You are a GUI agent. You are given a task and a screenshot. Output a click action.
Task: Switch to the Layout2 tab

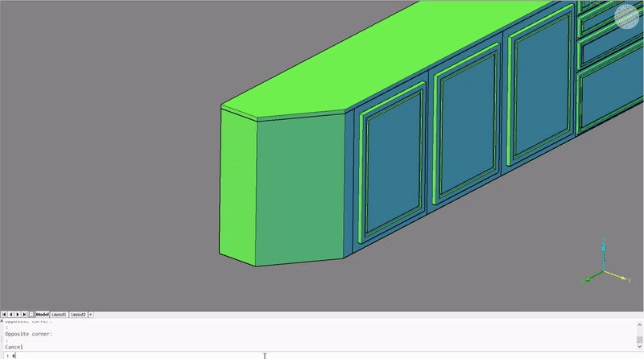click(78, 314)
